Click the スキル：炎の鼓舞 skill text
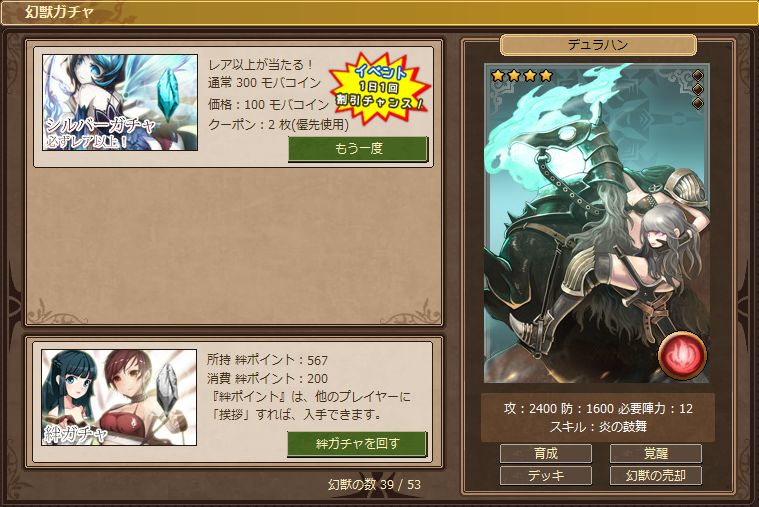 click(598, 427)
